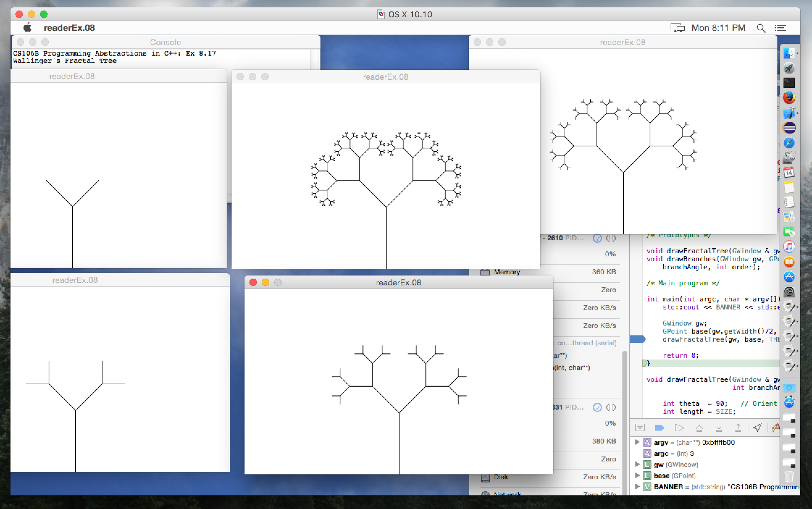Toggle breakpoint marker at drawFractalTree line
This screenshot has width=812, height=509.
click(x=637, y=339)
